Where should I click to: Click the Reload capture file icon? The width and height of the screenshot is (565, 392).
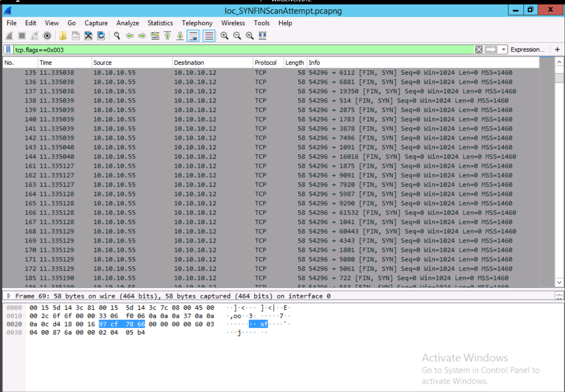click(x=101, y=36)
